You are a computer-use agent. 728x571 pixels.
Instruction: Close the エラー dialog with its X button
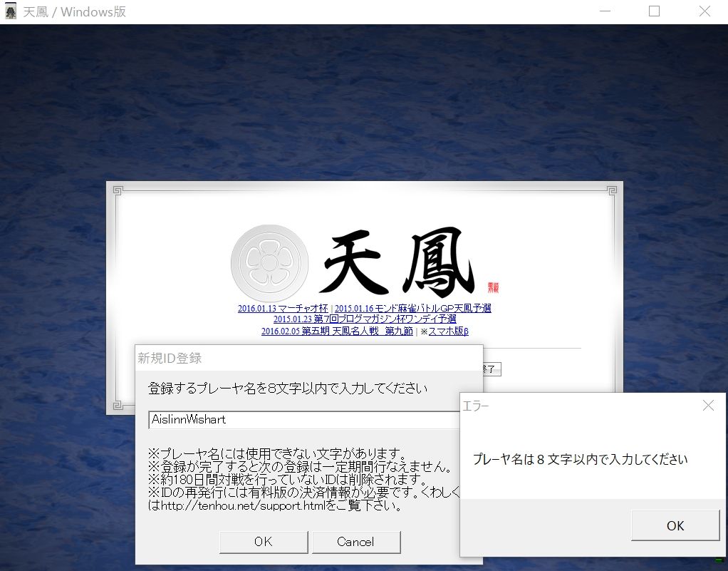(x=708, y=405)
